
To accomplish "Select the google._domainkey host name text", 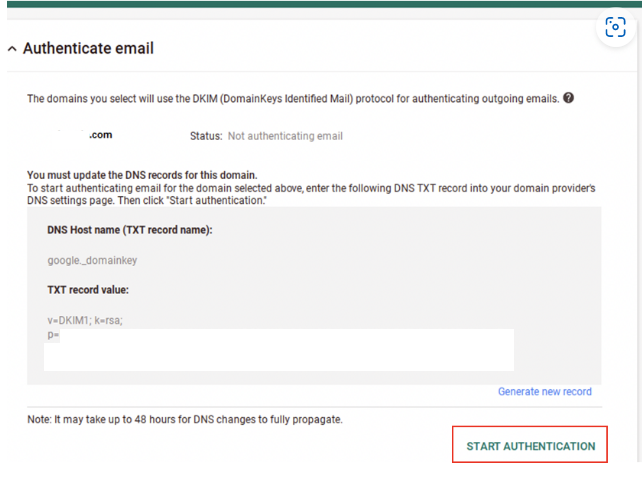I will click(x=92, y=260).
